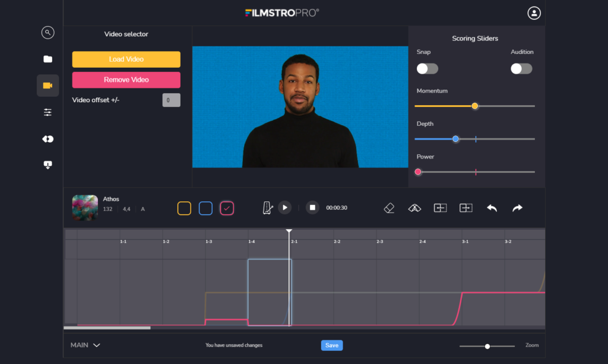Click bar marker 2-3 on timeline
Viewport: 608px width, 364px height.
click(379, 242)
